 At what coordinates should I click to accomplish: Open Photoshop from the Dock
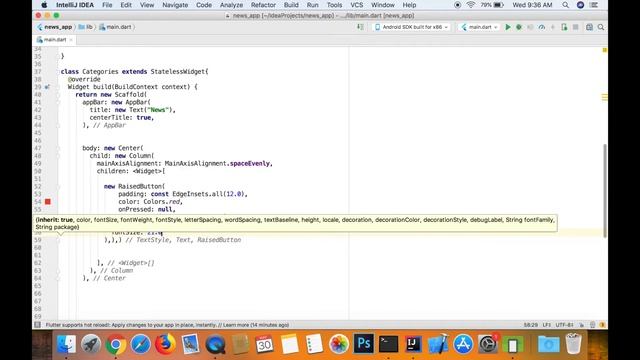pyautogui.click(x=363, y=344)
